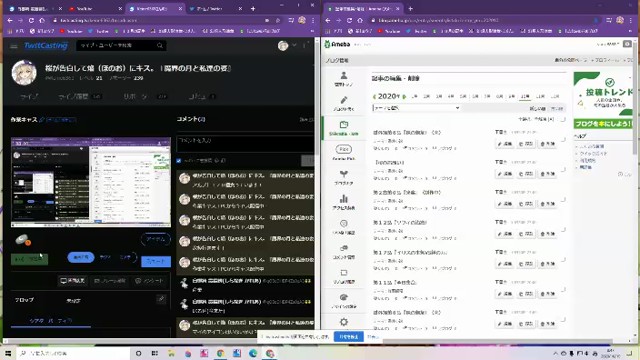Open TwitCasting hamburger menu icon
This screenshot has height=360, width=640.
[14, 46]
